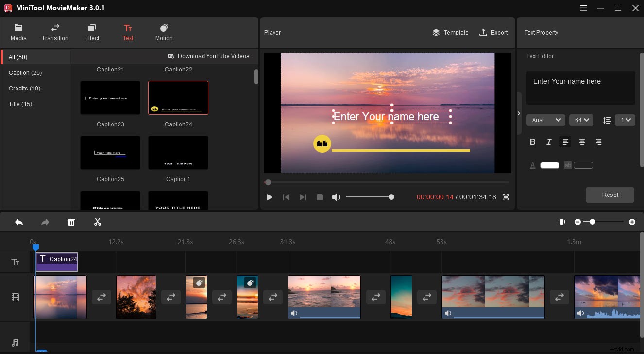Open the Caption category list
644x354 pixels.
pyautogui.click(x=25, y=72)
